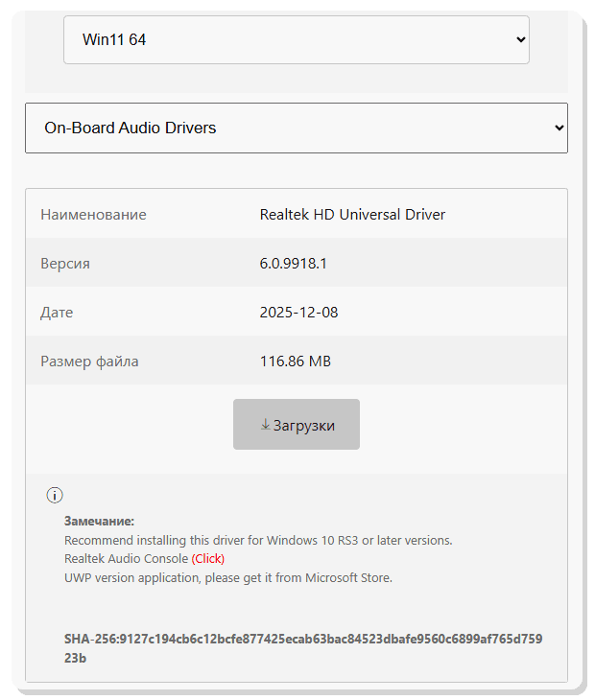
Task: Open the Win11 64 OS dropdown
Action: pos(296,40)
